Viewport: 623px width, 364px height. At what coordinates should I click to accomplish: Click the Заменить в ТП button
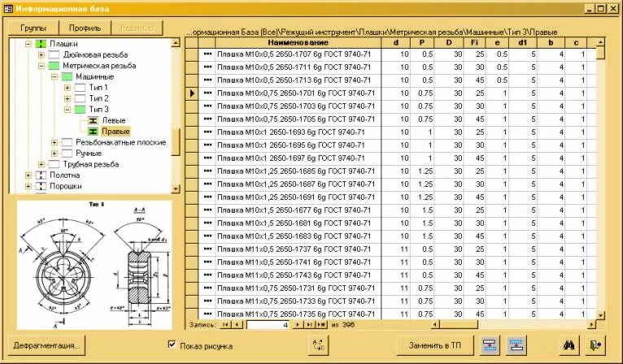tap(435, 345)
